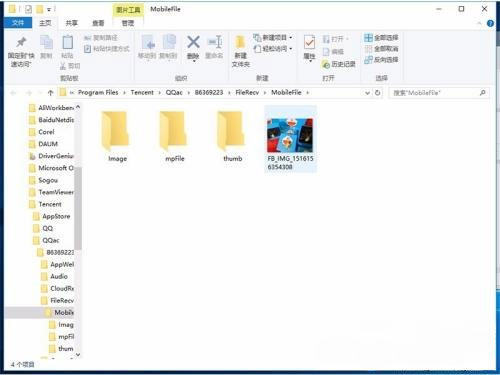Click FileRecv in address breadcrumb
Screen dimensions: 500x375
pos(247,92)
